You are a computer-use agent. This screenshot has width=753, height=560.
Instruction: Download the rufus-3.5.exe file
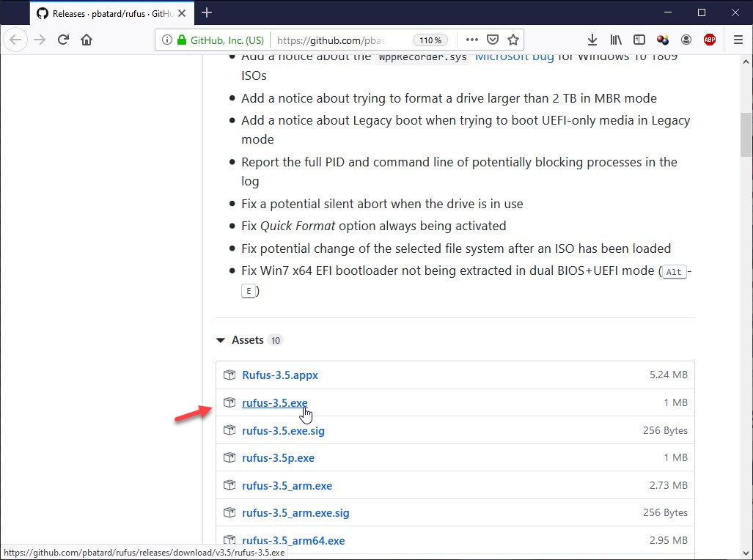pos(275,403)
